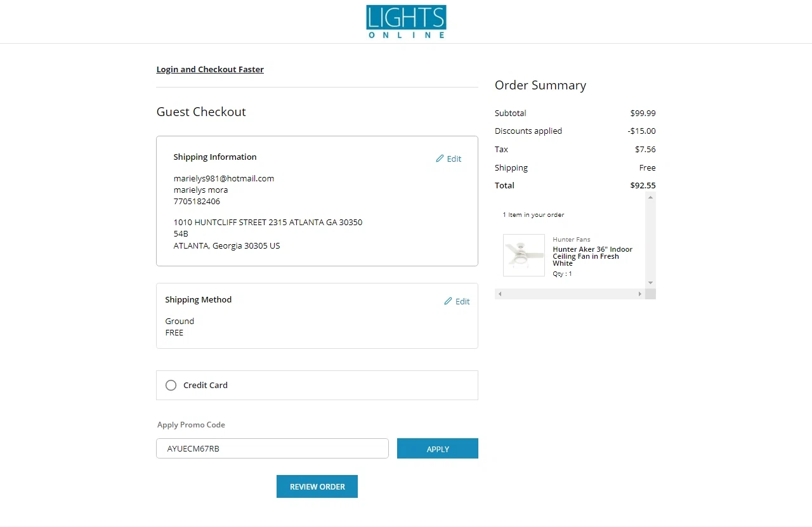The width and height of the screenshot is (812, 527).
Task: Click the horizontal scrollbar track under order items
Action: [570, 294]
